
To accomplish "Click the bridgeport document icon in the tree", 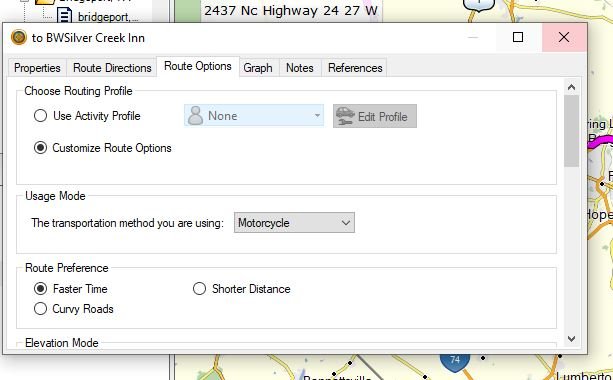I will pos(65,16).
